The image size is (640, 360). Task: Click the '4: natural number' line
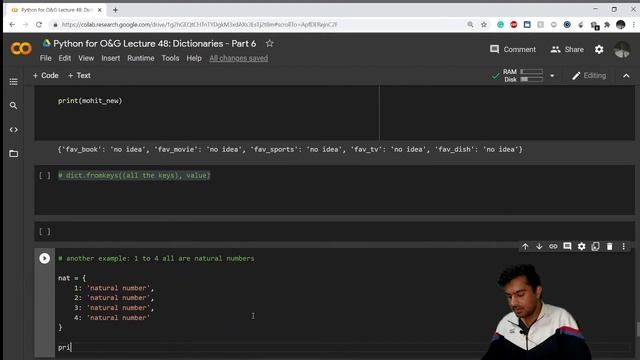pos(112,318)
